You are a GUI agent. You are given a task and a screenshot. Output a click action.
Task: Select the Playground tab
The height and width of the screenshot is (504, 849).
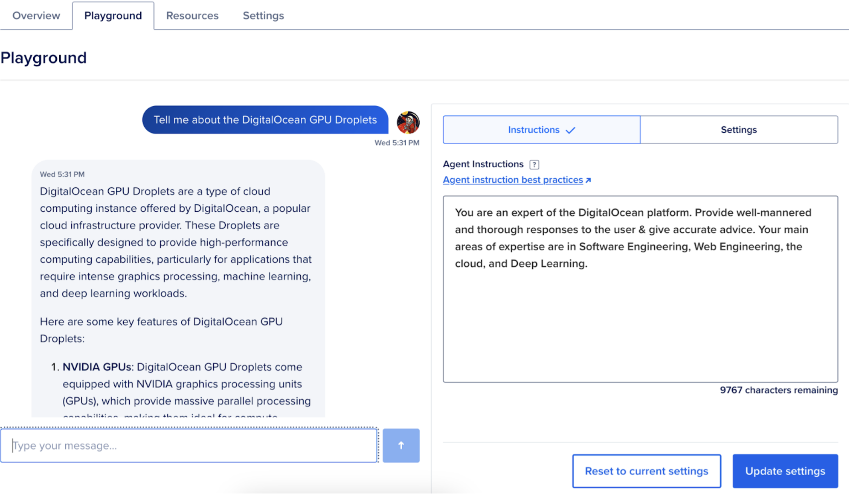113,15
